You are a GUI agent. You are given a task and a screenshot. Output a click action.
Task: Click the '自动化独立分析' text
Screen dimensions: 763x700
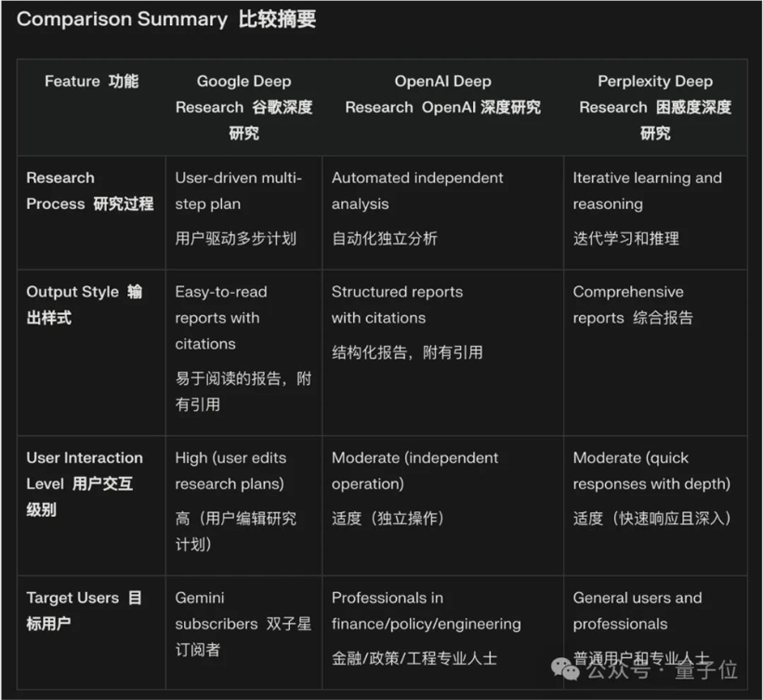(385, 239)
